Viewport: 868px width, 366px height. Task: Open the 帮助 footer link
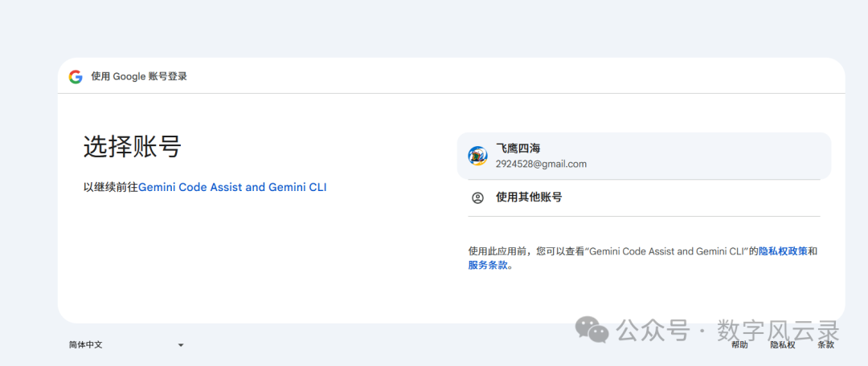(739, 345)
